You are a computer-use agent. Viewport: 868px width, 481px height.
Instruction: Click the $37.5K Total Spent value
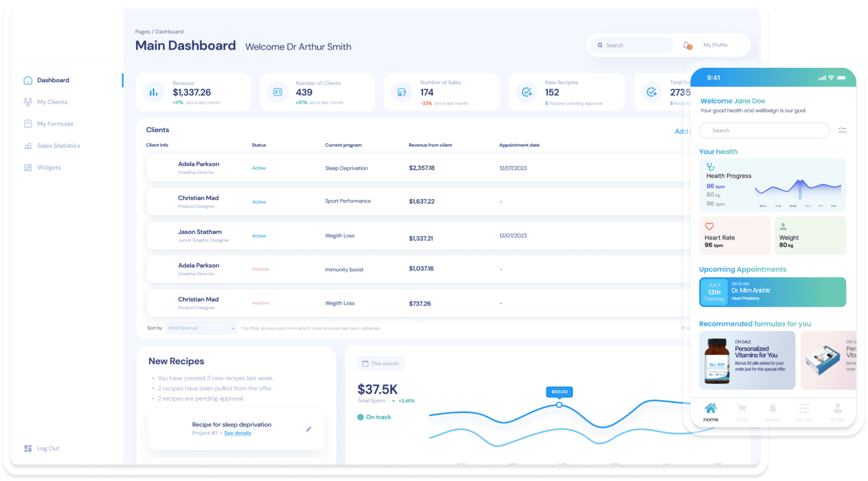pos(377,390)
